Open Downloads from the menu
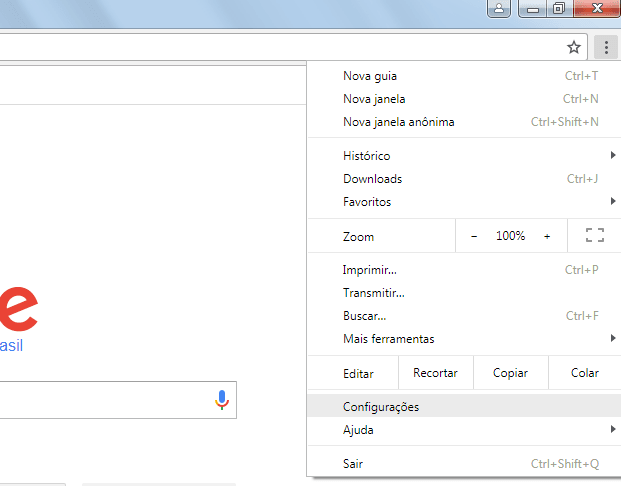Screen dimensions: 621x486 (x=372, y=179)
